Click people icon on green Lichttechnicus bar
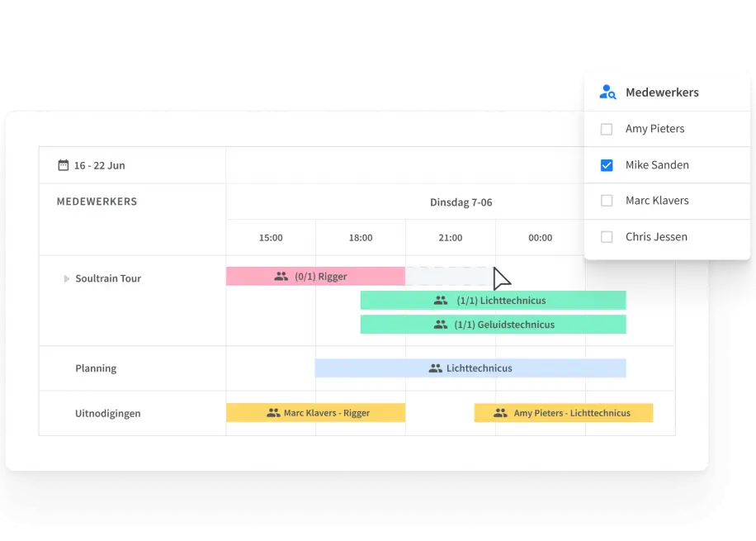 pos(441,301)
